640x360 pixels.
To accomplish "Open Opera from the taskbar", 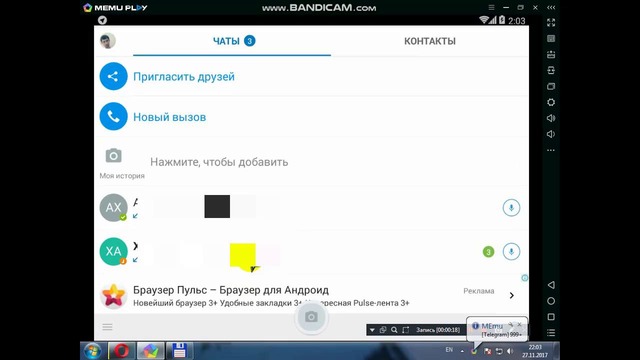I will (x=121, y=351).
